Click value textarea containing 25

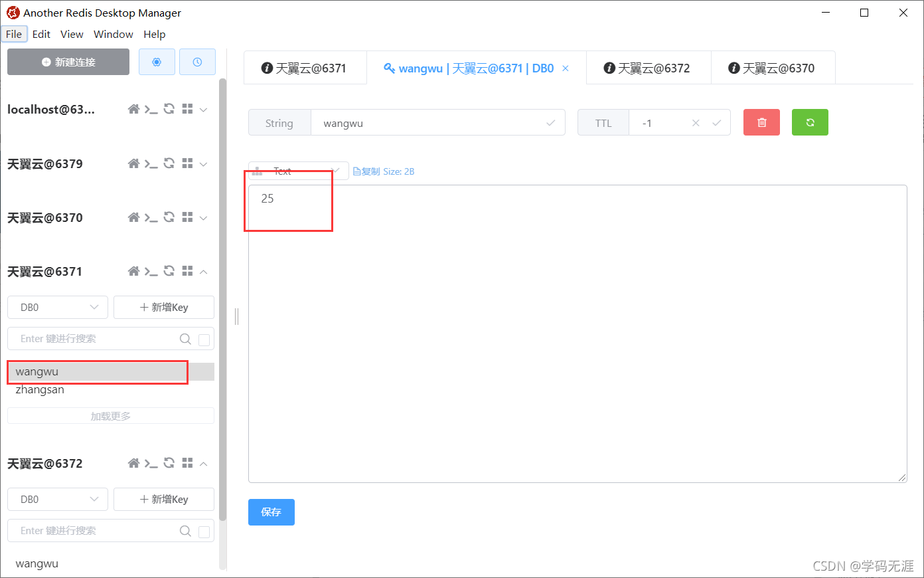(x=577, y=334)
